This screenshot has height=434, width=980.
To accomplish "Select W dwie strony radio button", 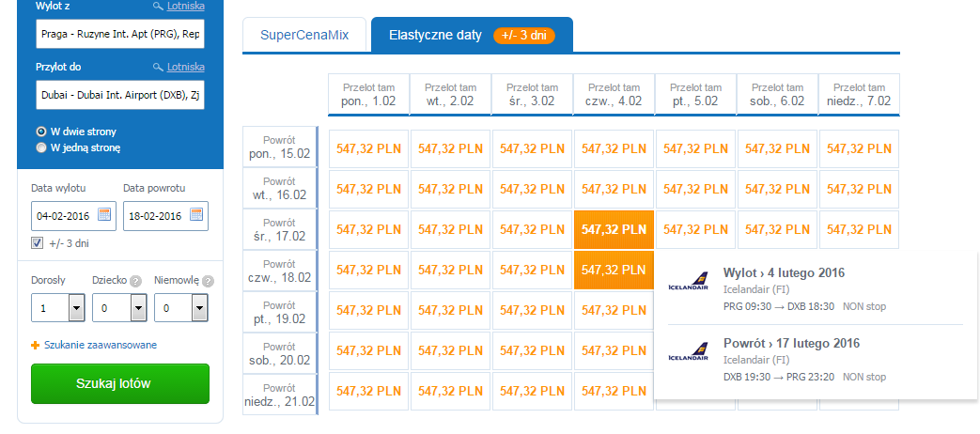I will tap(41, 132).
